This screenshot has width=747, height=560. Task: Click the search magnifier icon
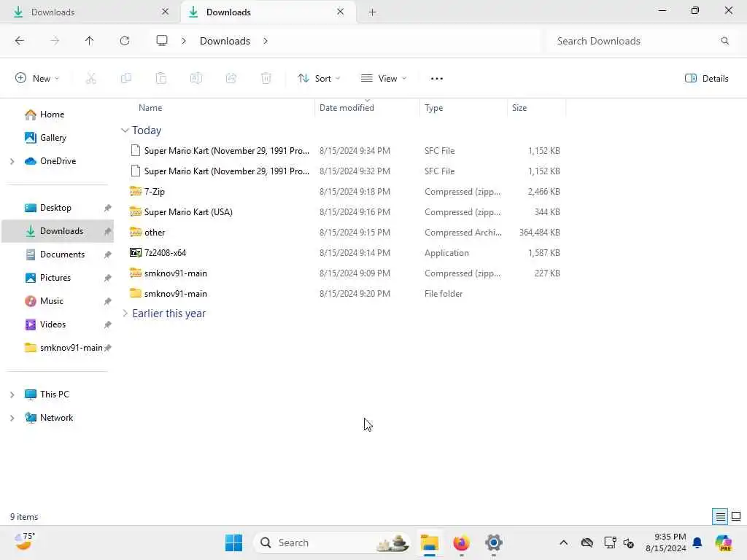point(724,41)
